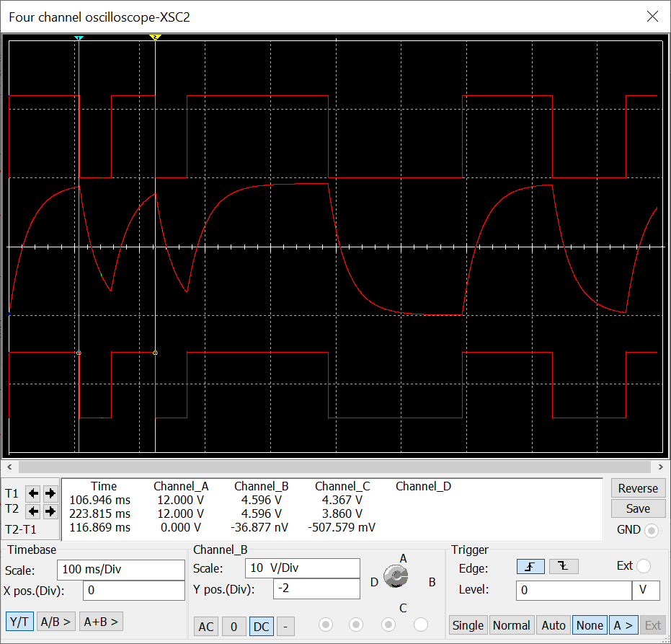Click knob label C
This screenshot has width=671, height=644.
[x=403, y=608]
